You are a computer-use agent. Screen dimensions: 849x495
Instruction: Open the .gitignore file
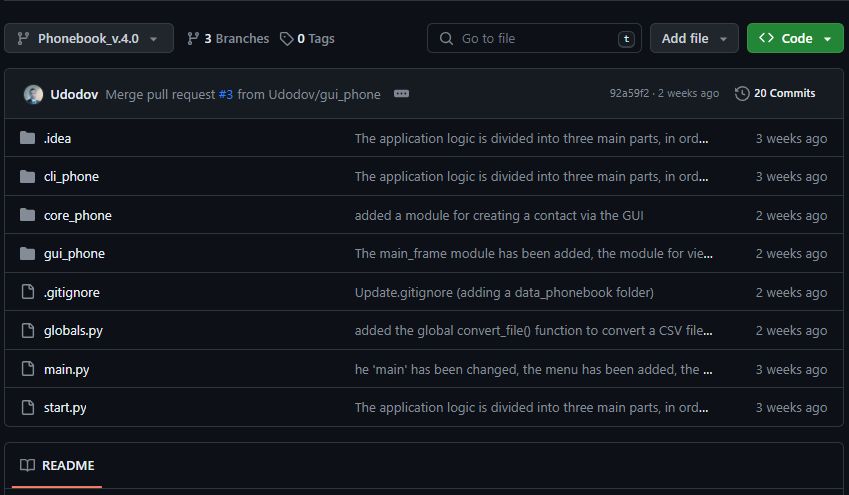coord(72,292)
